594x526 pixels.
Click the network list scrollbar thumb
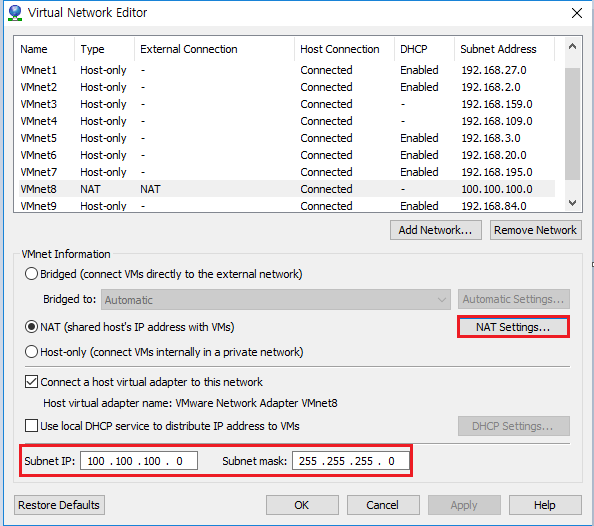(x=572, y=124)
